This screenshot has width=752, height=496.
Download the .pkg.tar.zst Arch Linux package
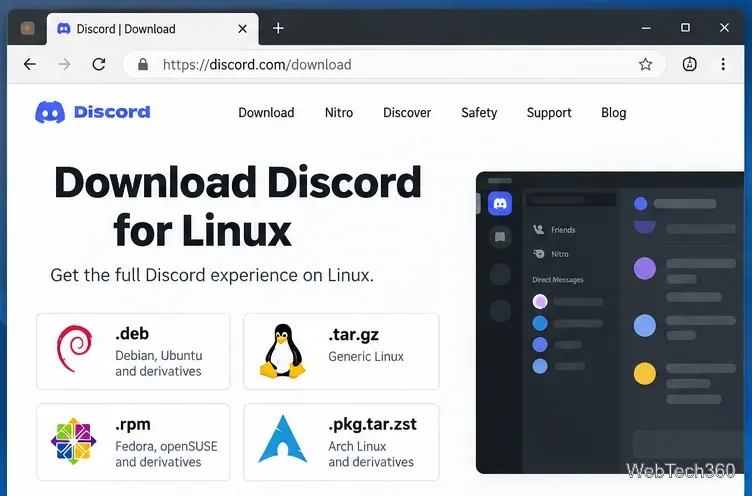click(341, 442)
